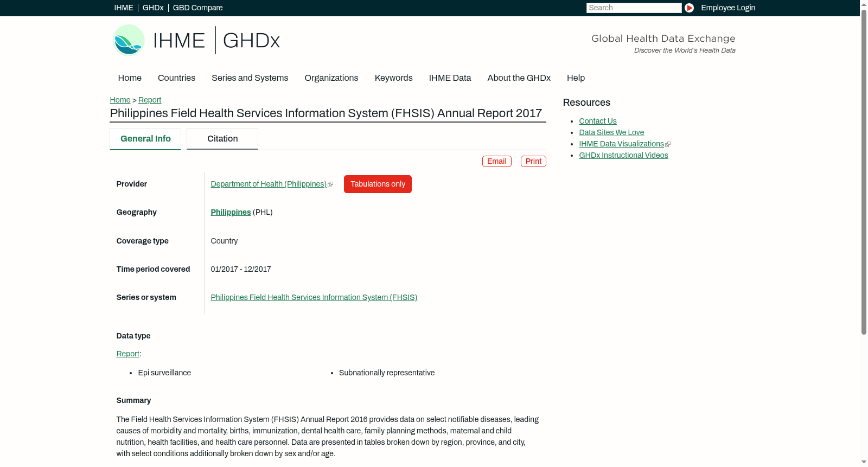Open the Keywords menu item
Viewport: 868px width, 467px height.
click(x=394, y=78)
